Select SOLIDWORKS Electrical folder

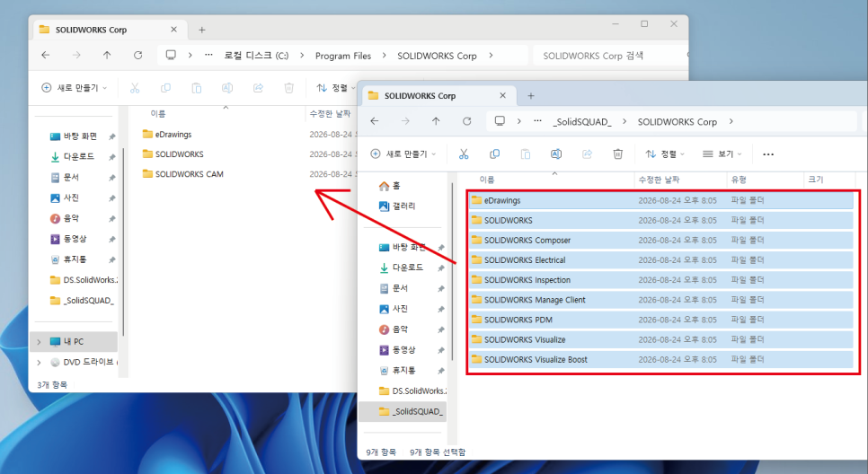coord(661,260)
